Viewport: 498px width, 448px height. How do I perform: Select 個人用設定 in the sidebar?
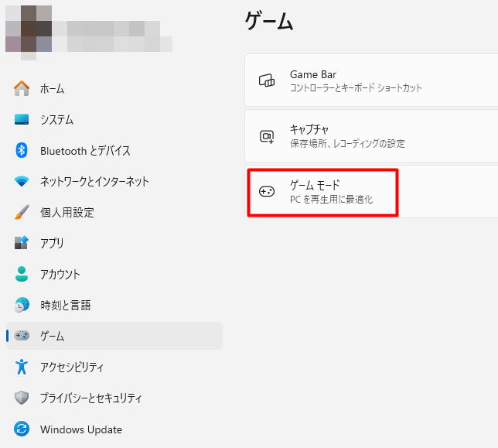tap(114, 212)
